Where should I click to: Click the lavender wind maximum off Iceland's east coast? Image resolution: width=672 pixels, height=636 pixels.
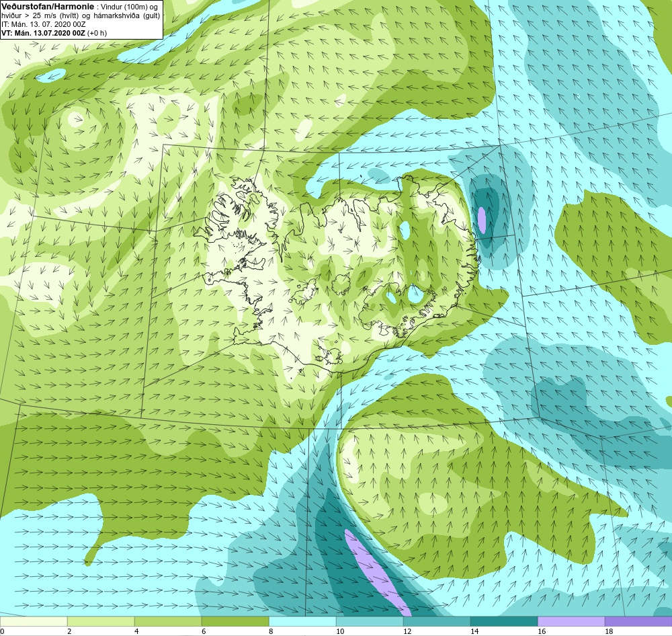[482, 221]
